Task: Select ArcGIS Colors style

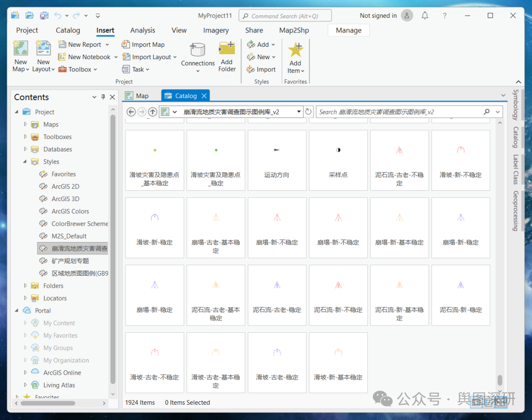Action: 70,211
